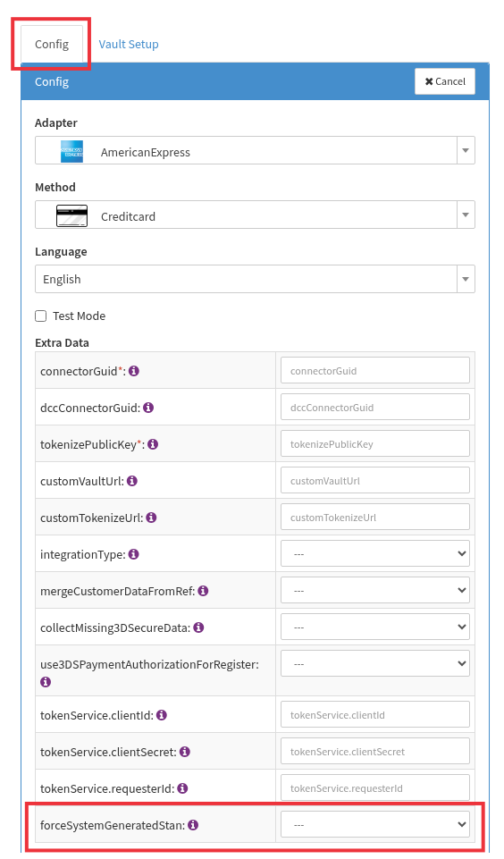This screenshot has width=504, height=859.
Task: Open the Language dropdown arrow
Action: coord(466,280)
